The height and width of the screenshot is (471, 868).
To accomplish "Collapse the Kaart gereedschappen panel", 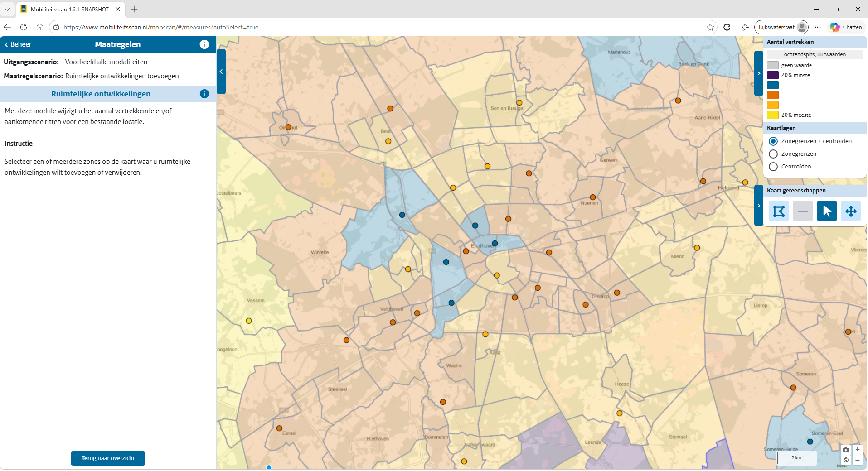I will click(x=759, y=206).
